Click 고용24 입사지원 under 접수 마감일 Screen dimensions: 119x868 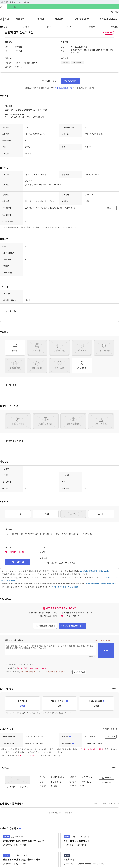click(x=17, y=561)
